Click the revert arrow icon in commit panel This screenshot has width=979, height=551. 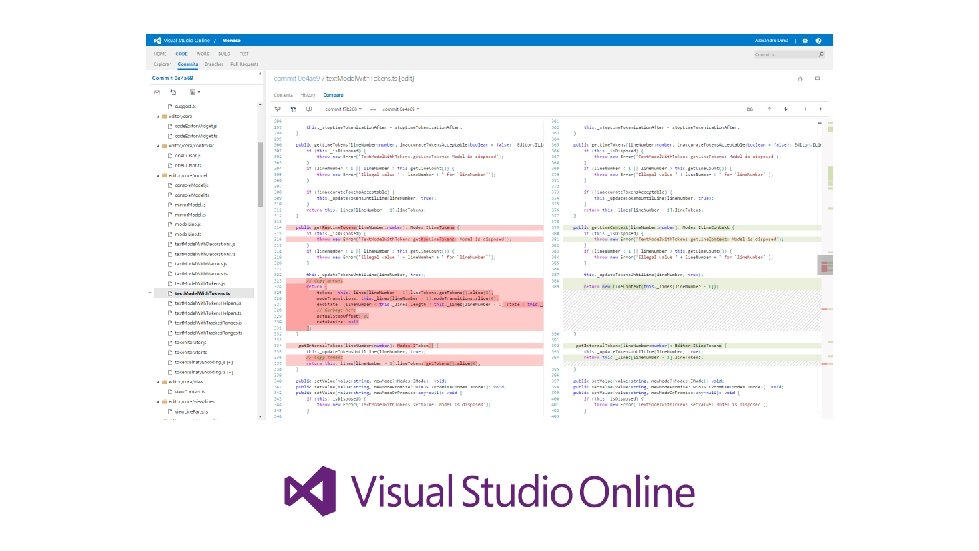[x=174, y=92]
